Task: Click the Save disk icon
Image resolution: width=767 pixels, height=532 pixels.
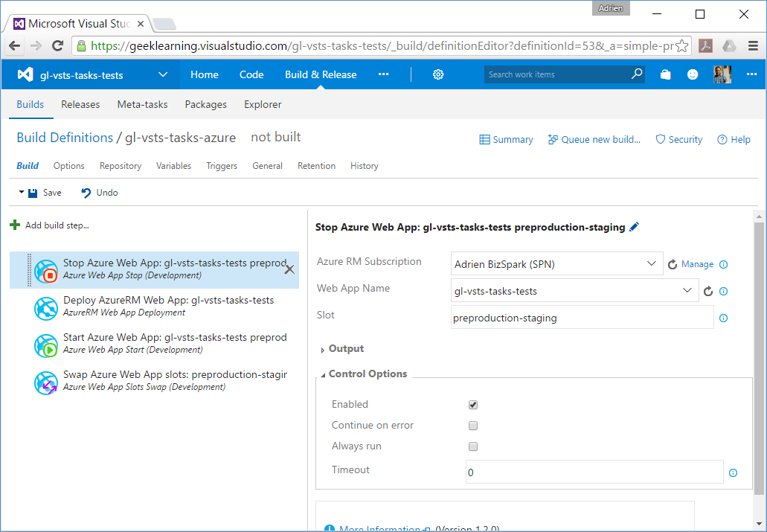Action: [33, 193]
